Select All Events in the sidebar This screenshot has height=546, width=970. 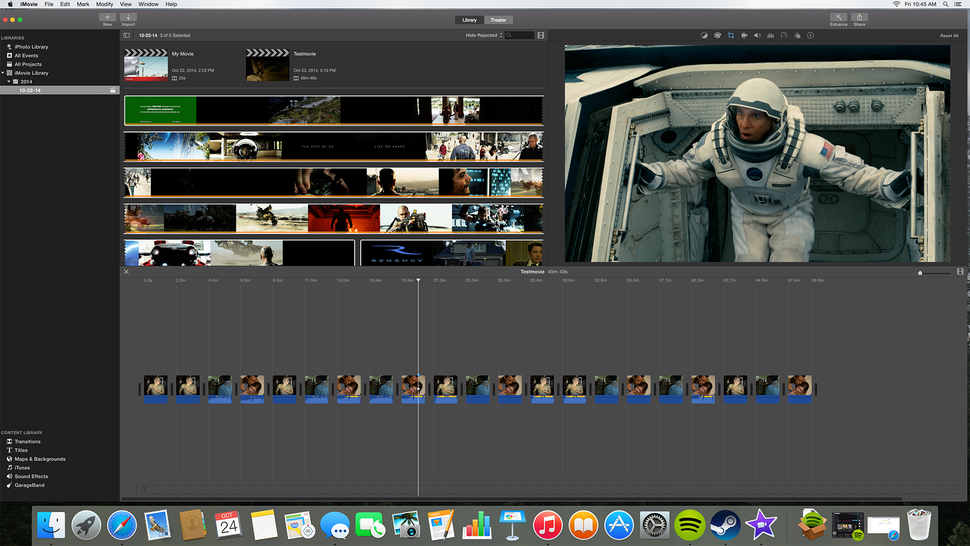tap(26, 56)
